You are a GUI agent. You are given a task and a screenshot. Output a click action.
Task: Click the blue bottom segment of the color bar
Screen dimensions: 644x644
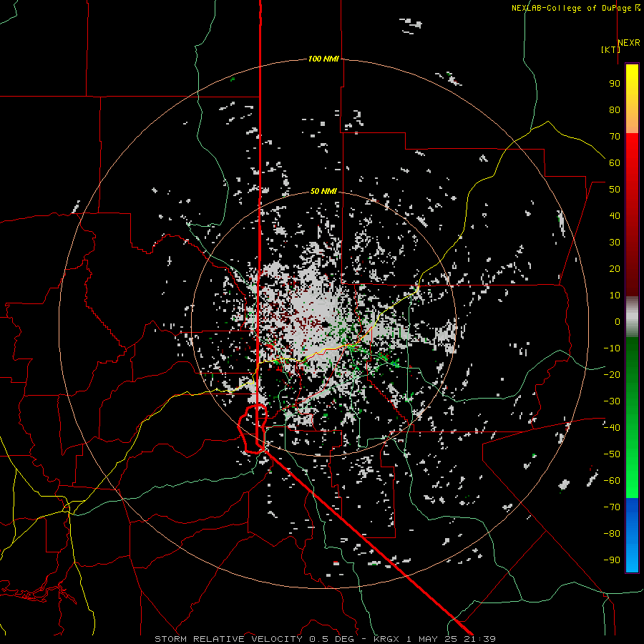632,535
